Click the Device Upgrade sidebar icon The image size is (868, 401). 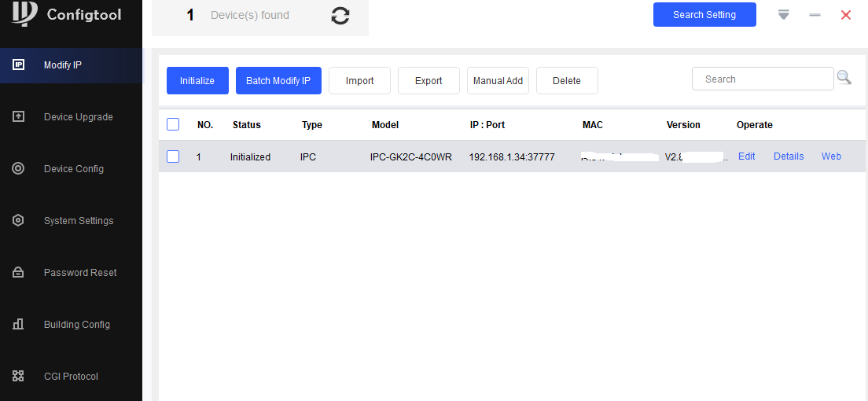[x=19, y=117]
